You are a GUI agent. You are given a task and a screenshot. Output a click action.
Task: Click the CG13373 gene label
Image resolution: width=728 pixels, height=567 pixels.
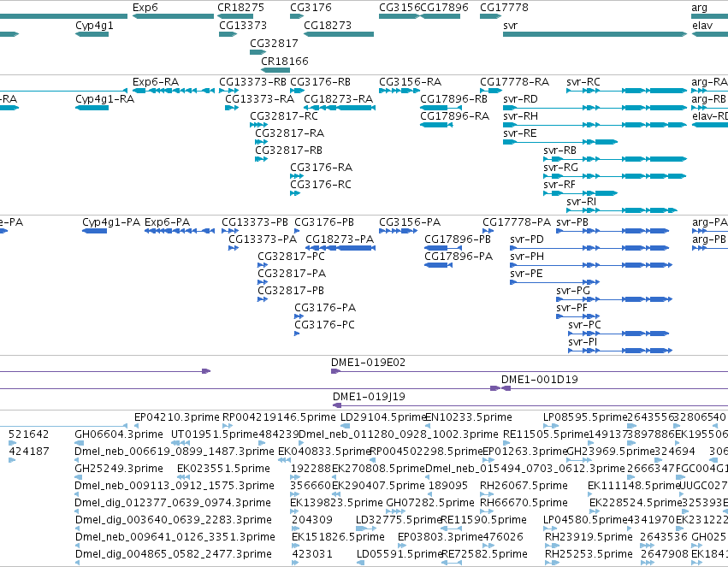point(243,25)
